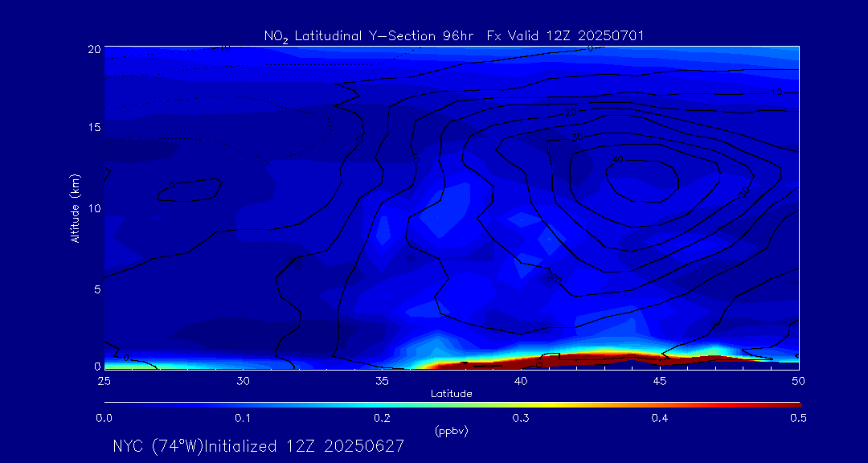Click latitude tick label 25
Viewport: 868px width, 463px height.
click(104, 380)
